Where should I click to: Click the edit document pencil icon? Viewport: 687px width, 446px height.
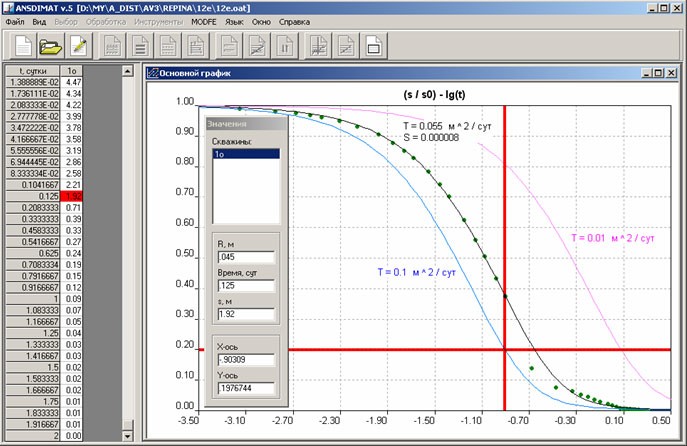(x=79, y=45)
